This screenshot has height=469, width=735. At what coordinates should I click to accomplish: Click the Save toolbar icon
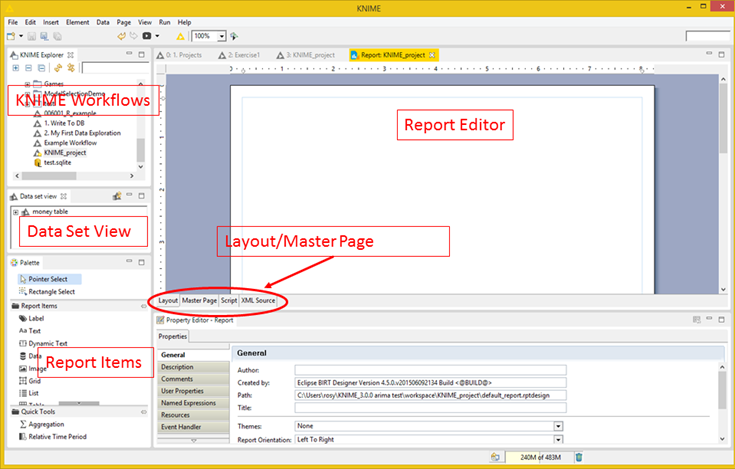[32, 36]
